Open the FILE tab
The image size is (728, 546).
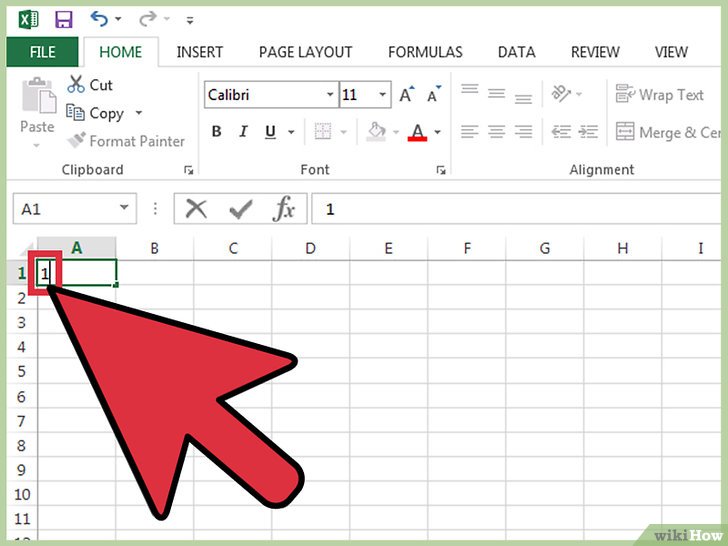(42, 52)
